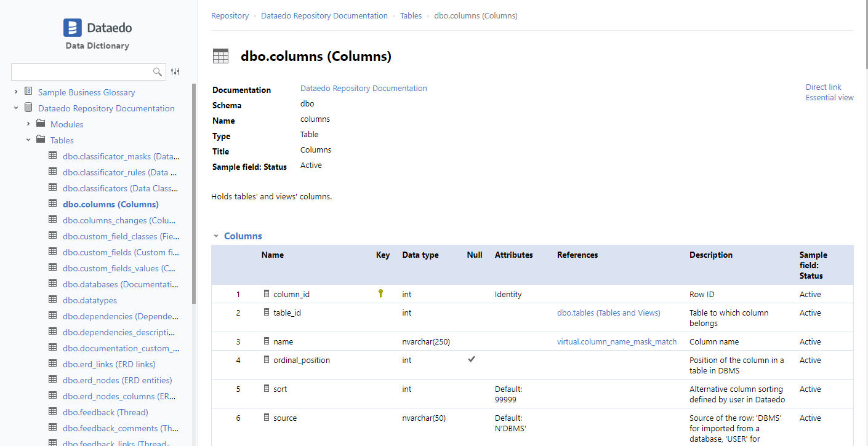Viewport: 868px width, 446px height.
Task: Expand the Modules folder
Action: coord(28,124)
